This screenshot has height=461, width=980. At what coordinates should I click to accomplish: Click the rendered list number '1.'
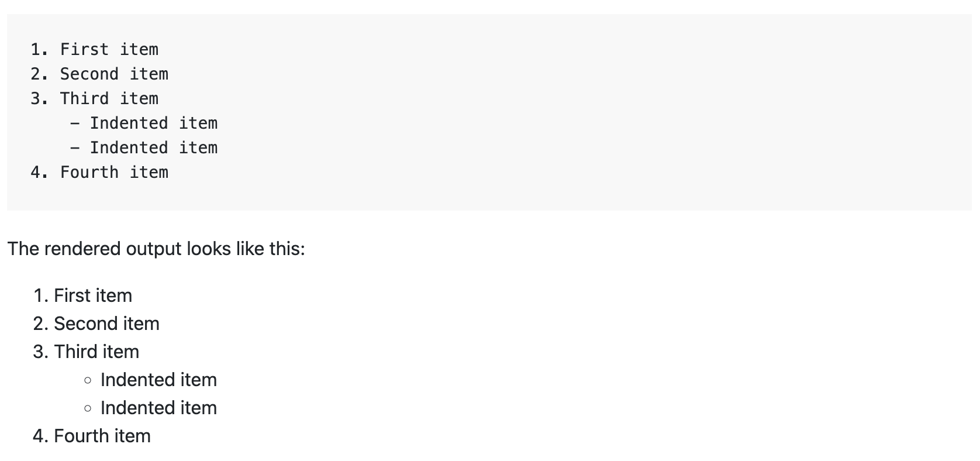tap(41, 295)
